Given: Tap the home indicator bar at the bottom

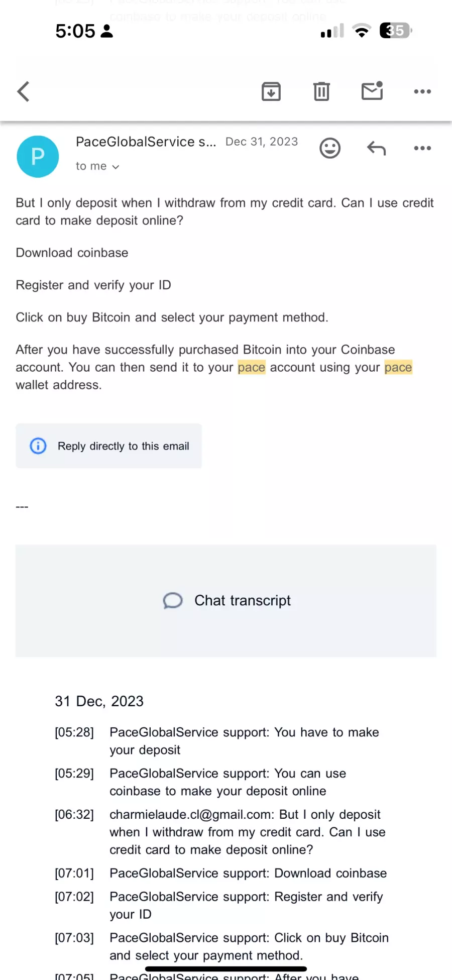Looking at the screenshot, I should (226, 969).
